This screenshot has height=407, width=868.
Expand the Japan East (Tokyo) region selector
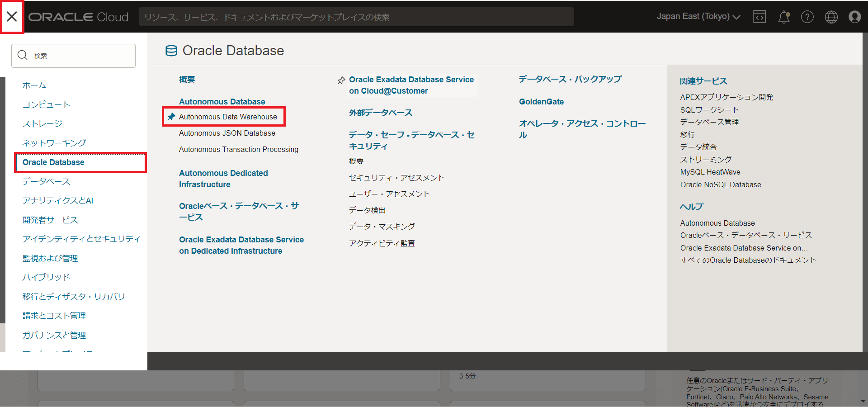click(x=698, y=16)
